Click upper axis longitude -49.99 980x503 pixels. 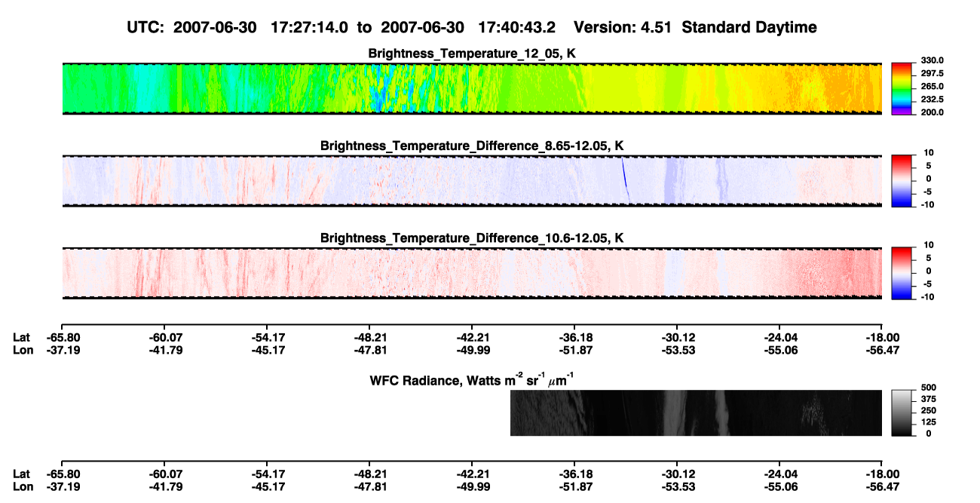click(472, 350)
